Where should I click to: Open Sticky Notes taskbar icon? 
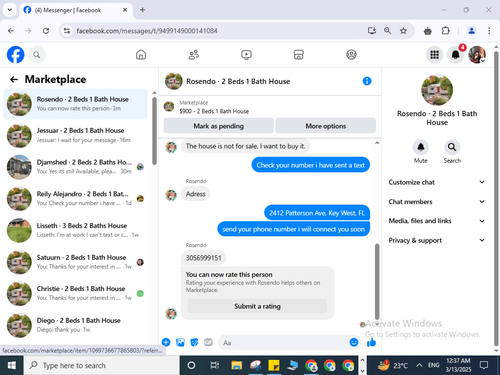coord(274,365)
